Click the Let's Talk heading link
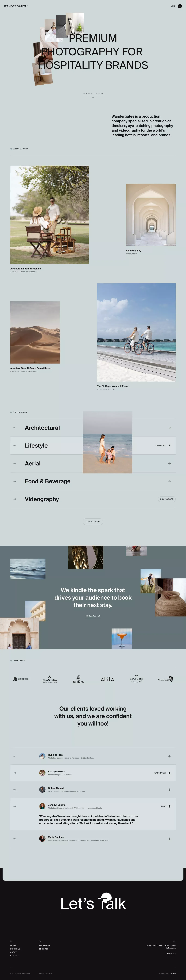186x980 pixels. pos(93,903)
